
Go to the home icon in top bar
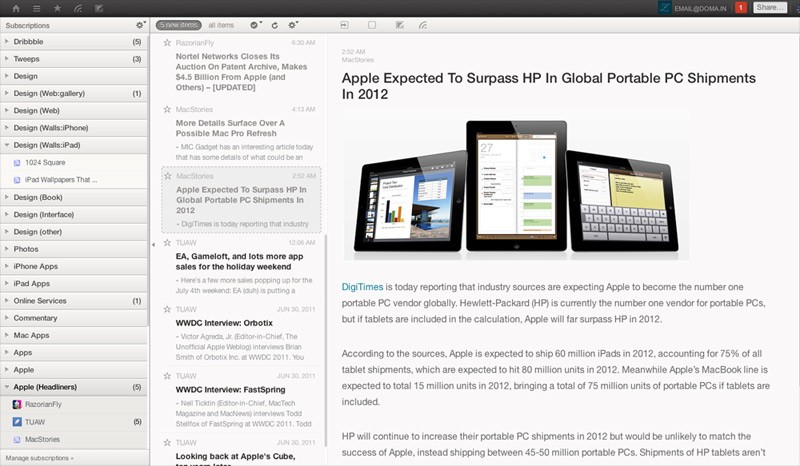[16, 8]
